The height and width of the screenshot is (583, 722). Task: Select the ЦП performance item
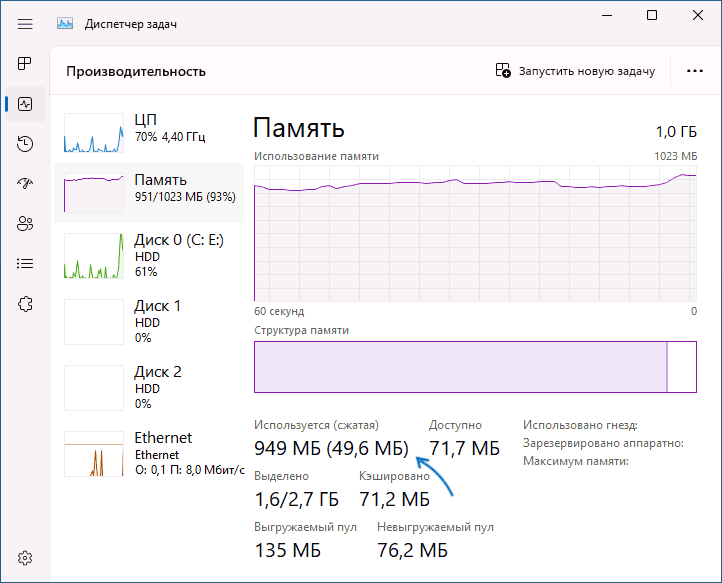point(149,133)
